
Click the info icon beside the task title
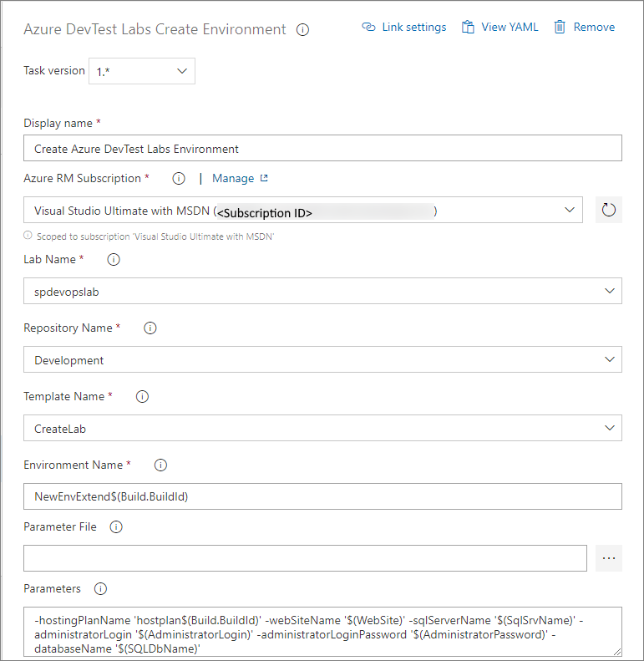point(303,30)
